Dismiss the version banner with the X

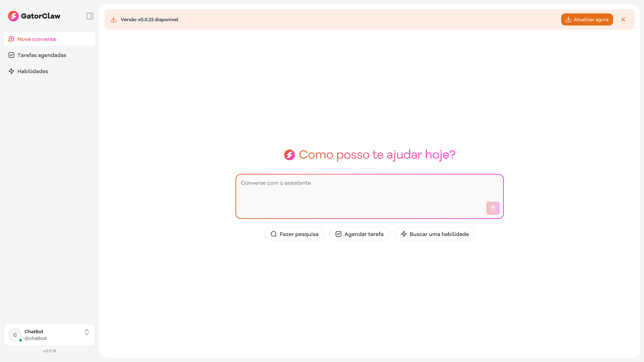pyautogui.click(x=623, y=19)
